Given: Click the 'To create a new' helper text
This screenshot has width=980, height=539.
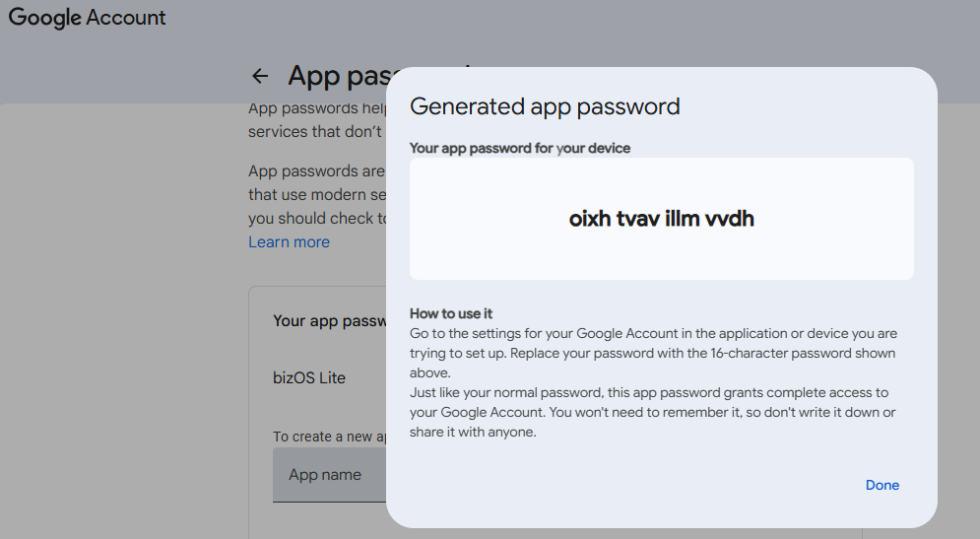Looking at the screenshot, I should (328, 437).
